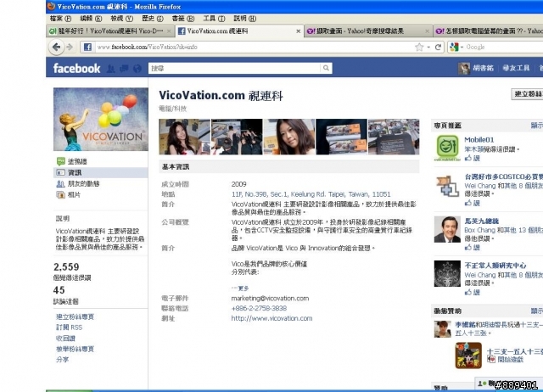The width and height of the screenshot is (543, 392).
Task: Close the 龍年好行 tab
Action: click(x=169, y=31)
